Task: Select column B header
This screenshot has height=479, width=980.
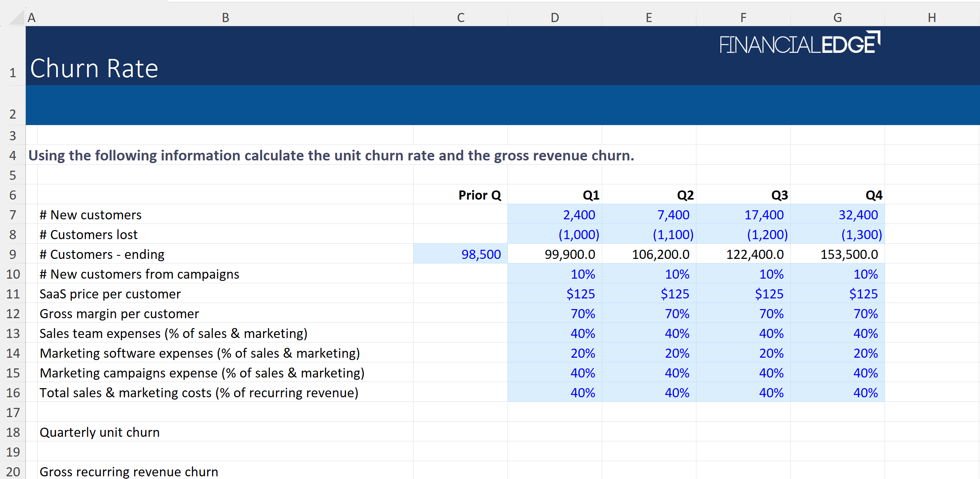Action: click(x=225, y=17)
